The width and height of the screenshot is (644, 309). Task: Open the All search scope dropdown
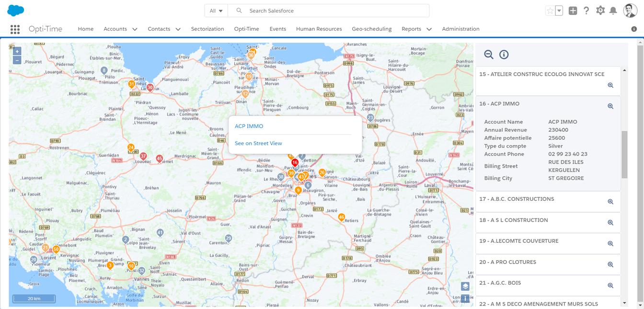[x=216, y=11]
